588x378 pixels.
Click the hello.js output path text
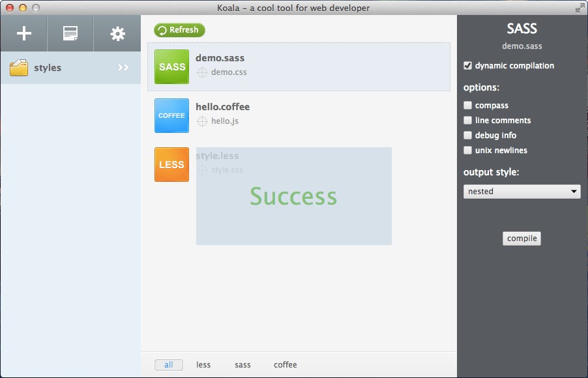click(225, 121)
